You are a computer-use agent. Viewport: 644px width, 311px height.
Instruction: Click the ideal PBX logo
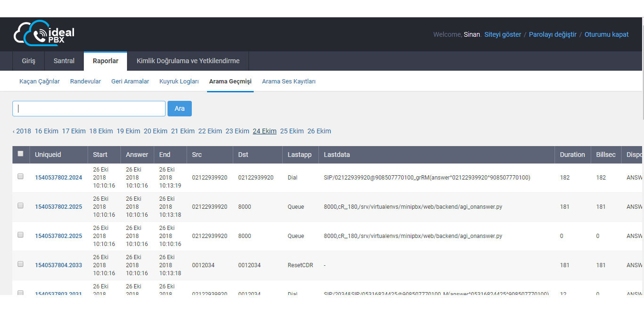[44, 33]
